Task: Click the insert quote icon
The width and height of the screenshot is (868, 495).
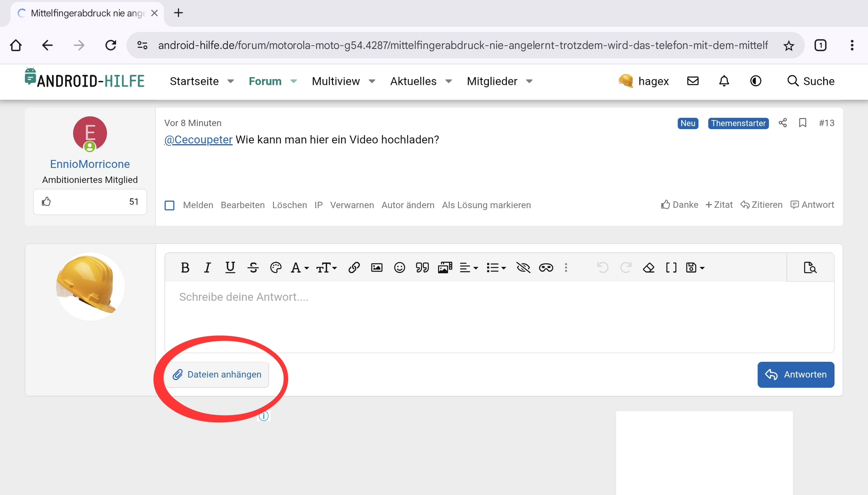Action: [422, 268]
